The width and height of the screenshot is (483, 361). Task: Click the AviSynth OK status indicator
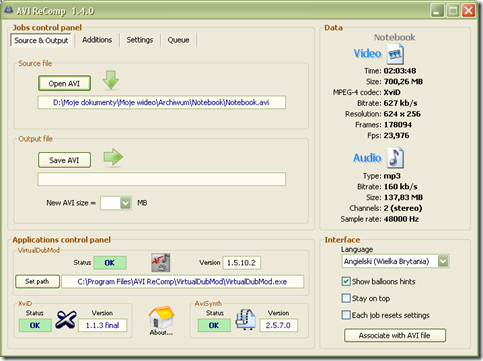214,325
